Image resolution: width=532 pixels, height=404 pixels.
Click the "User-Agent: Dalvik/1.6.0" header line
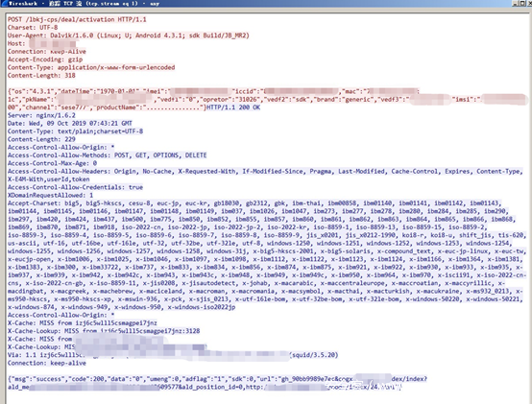tap(129, 36)
